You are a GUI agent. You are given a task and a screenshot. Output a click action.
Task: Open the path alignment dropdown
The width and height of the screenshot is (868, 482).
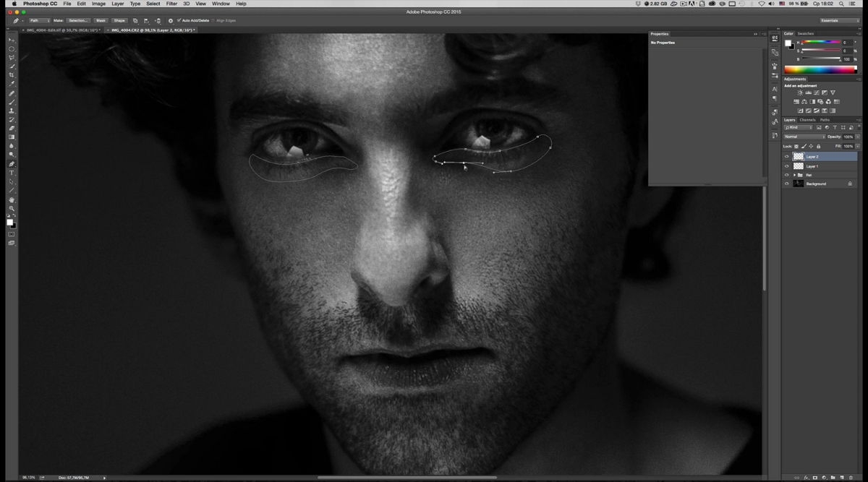pos(147,21)
